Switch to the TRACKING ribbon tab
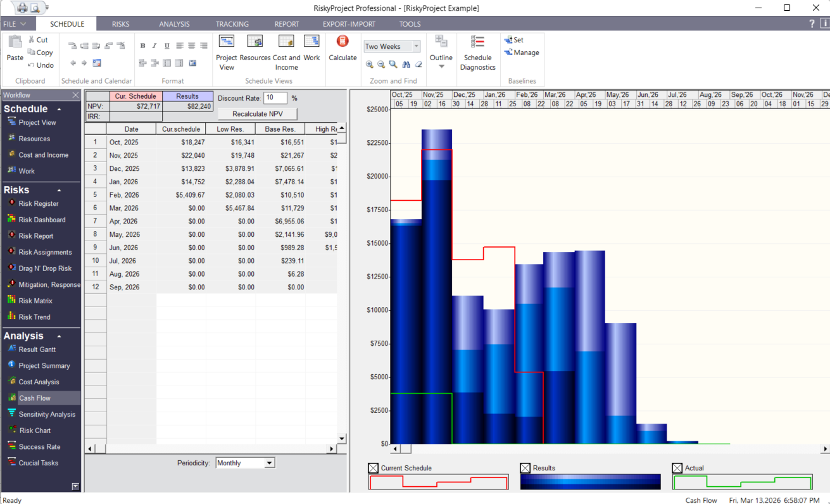Viewport: 830px width, 504px height. pyautogui.click(x=232, y=23)
